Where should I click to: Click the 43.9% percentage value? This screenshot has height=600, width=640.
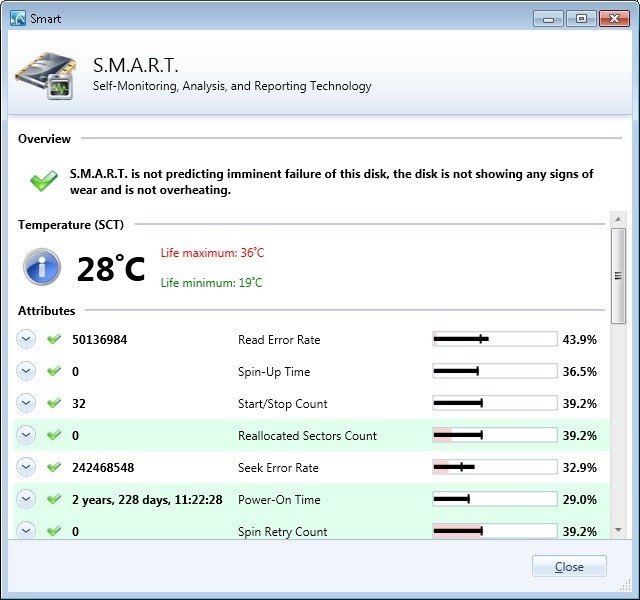point(580,340)
